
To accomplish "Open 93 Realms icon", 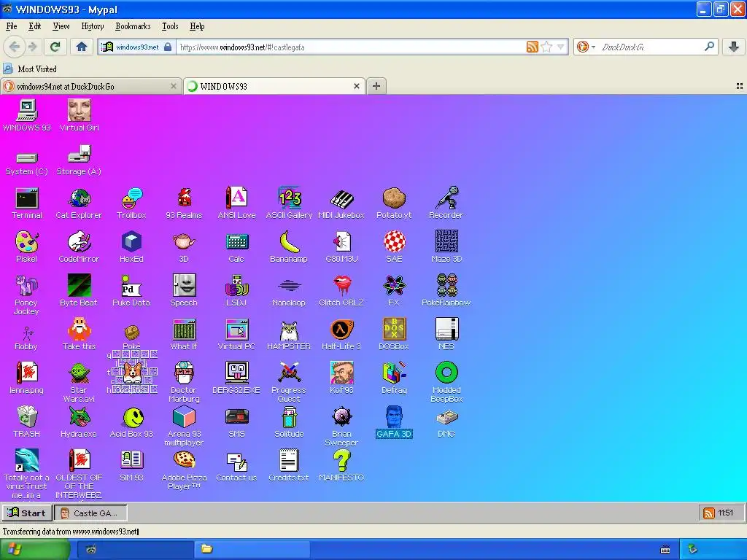I will point(184,203).
